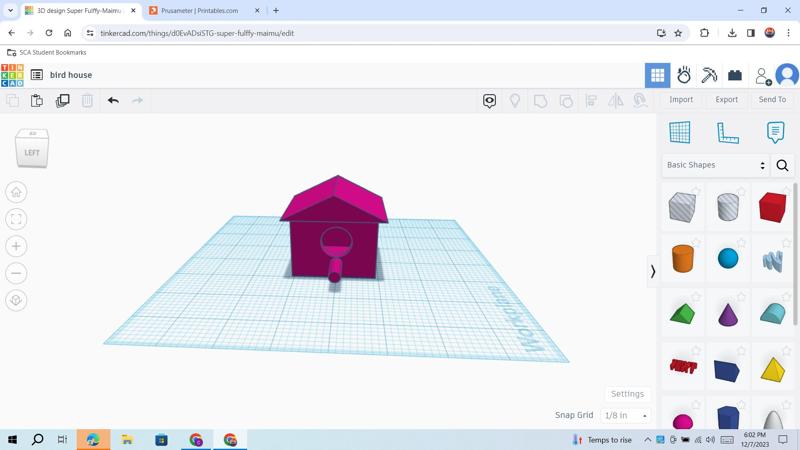Open the Notes tool

point(775,132)
